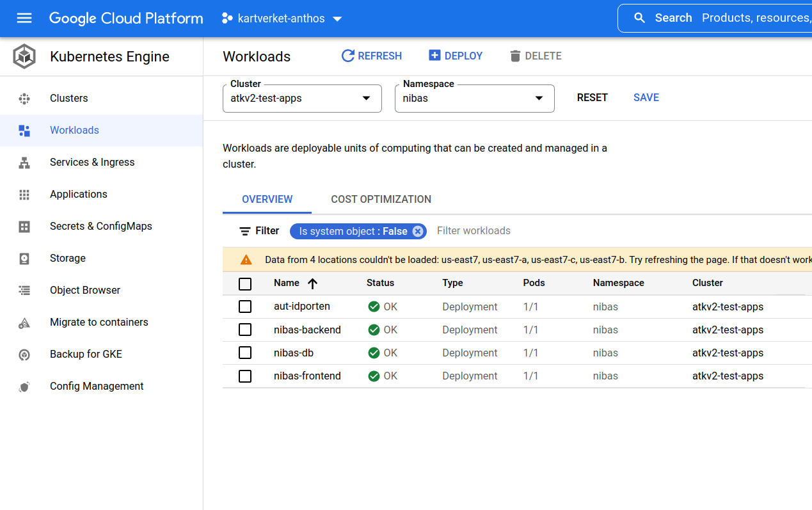
Task: Click the Kubernetes Engine hexagon logo
Action: (24, 56)
